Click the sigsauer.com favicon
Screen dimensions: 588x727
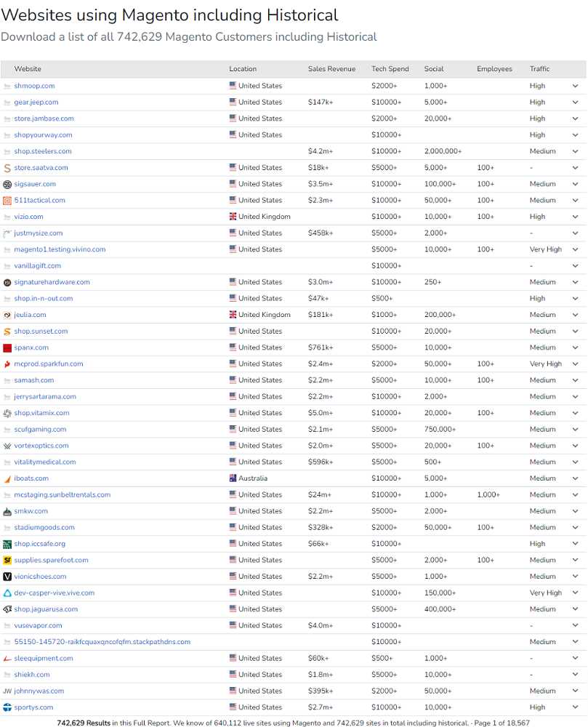coord(7,184)
